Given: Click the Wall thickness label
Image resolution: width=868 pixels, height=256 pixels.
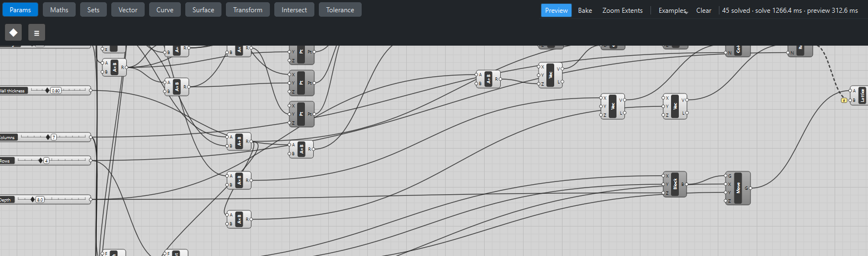Looking at the screenshot, I should click(x=13, y=90).
